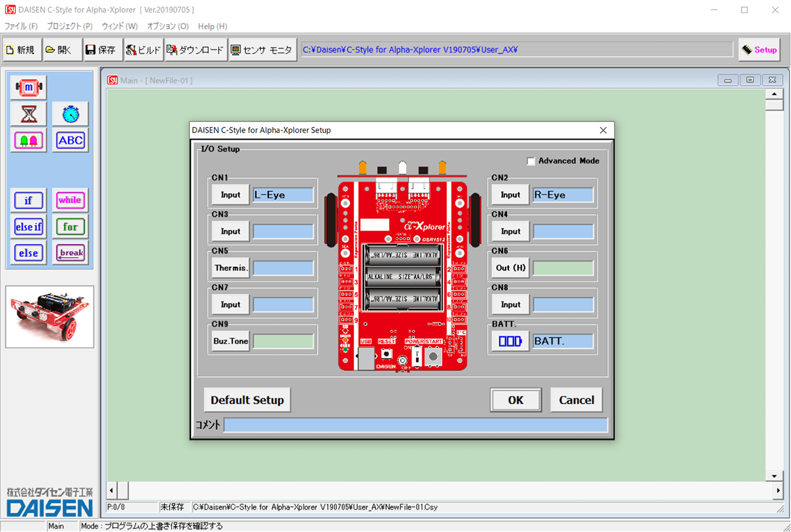Insert an 'else' block

(x=28, y=253)
